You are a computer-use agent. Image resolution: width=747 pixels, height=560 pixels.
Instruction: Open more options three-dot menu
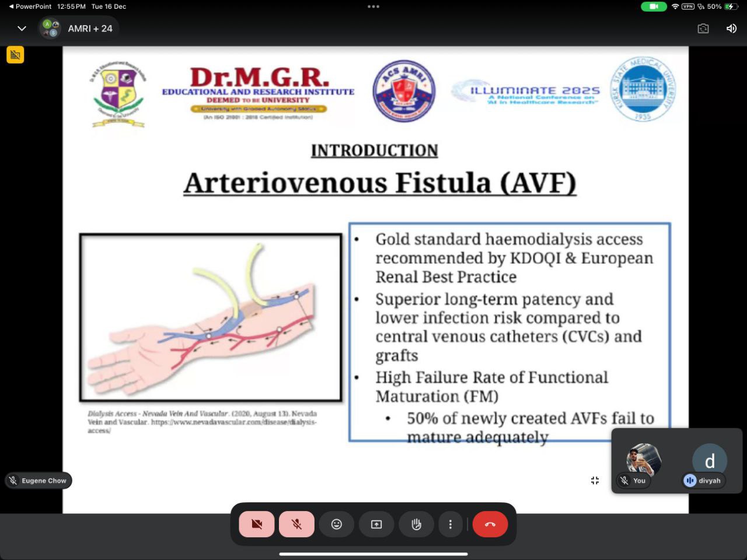pyautogui.click(x=450, y=524)
